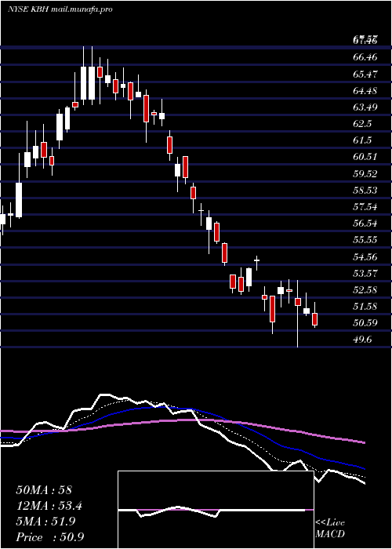The image size is (392, 549).
Task: Click the 65.47 price axis label
Action: [365, 74]
